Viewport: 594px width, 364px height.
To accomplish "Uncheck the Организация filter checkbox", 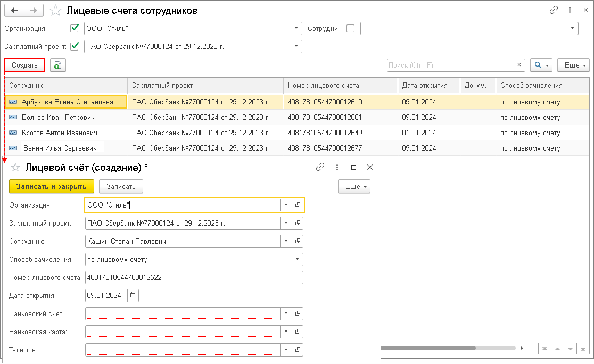I will 75,28.
